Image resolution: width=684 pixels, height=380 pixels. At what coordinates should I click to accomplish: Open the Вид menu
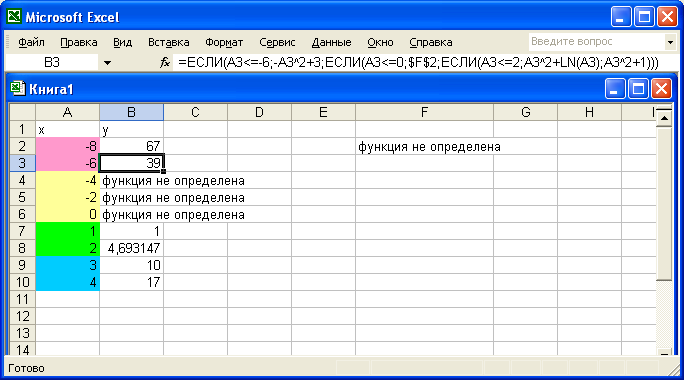pos(123,42)
